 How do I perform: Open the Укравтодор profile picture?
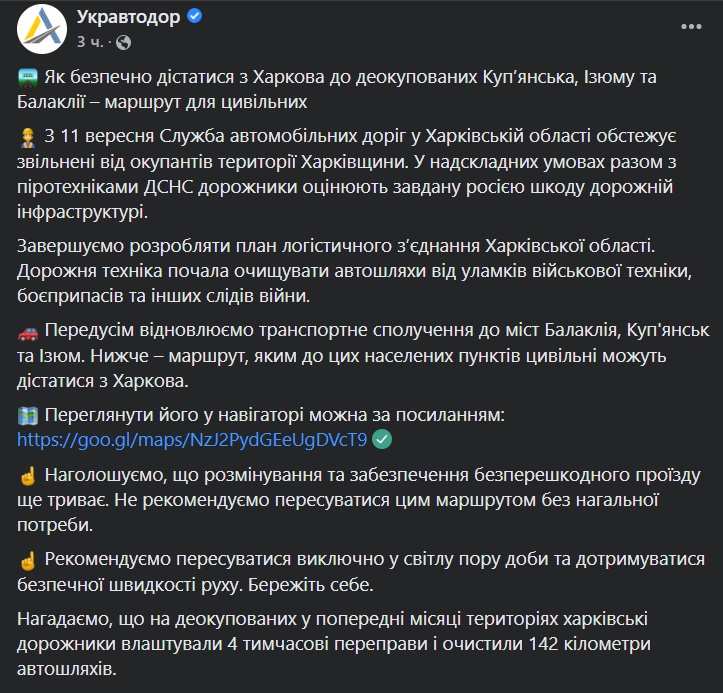[41, 31]
